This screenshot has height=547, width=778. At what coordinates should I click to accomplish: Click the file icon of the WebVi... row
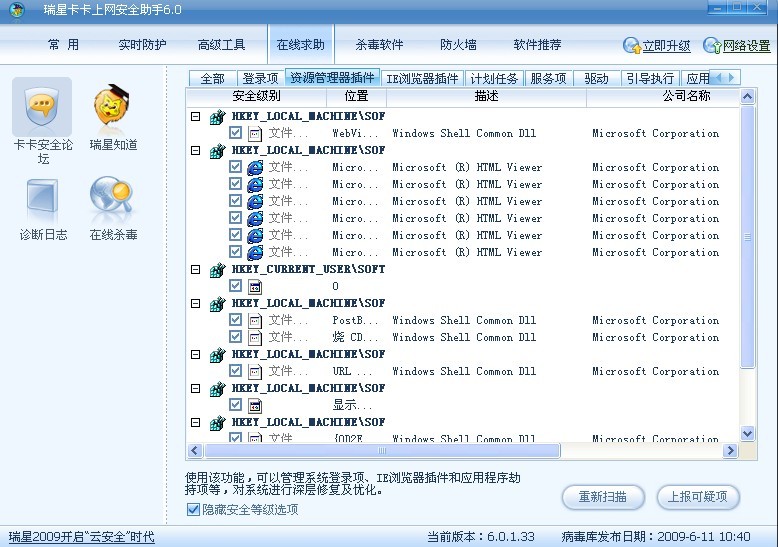255,134
